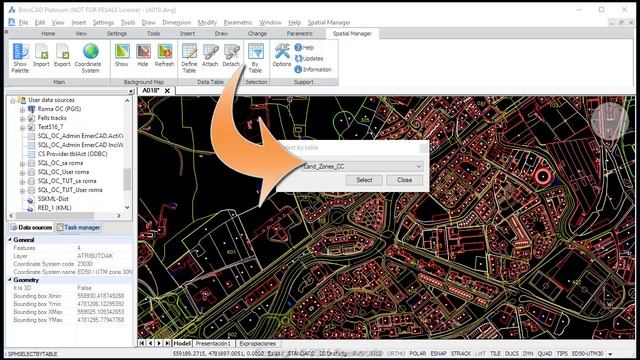The width and height of the screenshot is (640, 360).
Task: Toggle STRACK in status bar
Action: click(461, 353)
